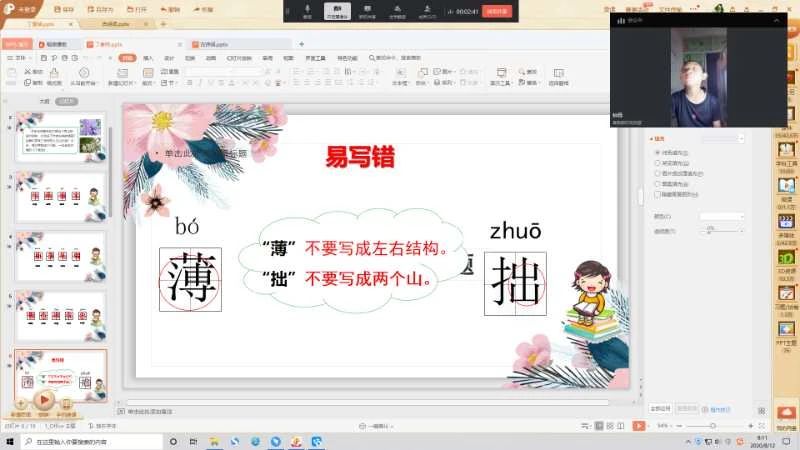Click the red end-recording button

[496, 11]
